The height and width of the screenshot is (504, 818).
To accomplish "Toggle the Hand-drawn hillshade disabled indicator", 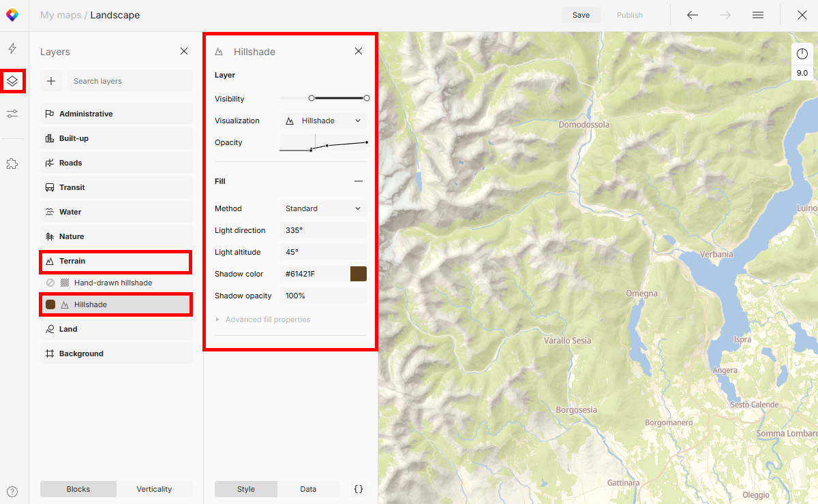I will point(51,283).
